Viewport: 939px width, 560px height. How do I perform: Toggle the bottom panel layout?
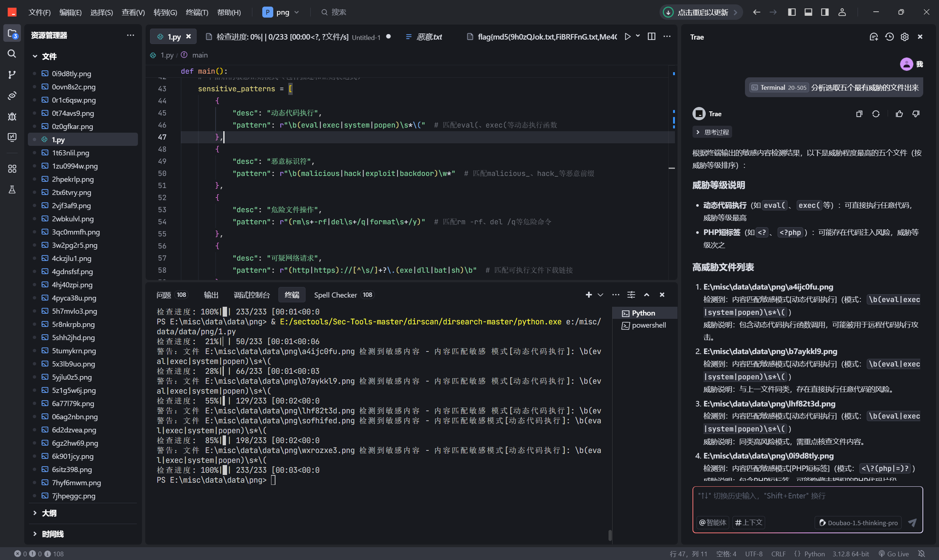[x=808, y=12]
